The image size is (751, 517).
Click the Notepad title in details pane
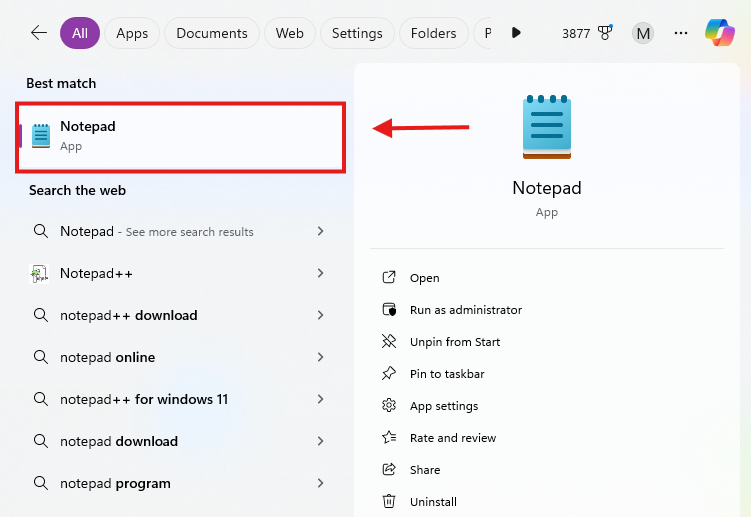click(546, 188)
